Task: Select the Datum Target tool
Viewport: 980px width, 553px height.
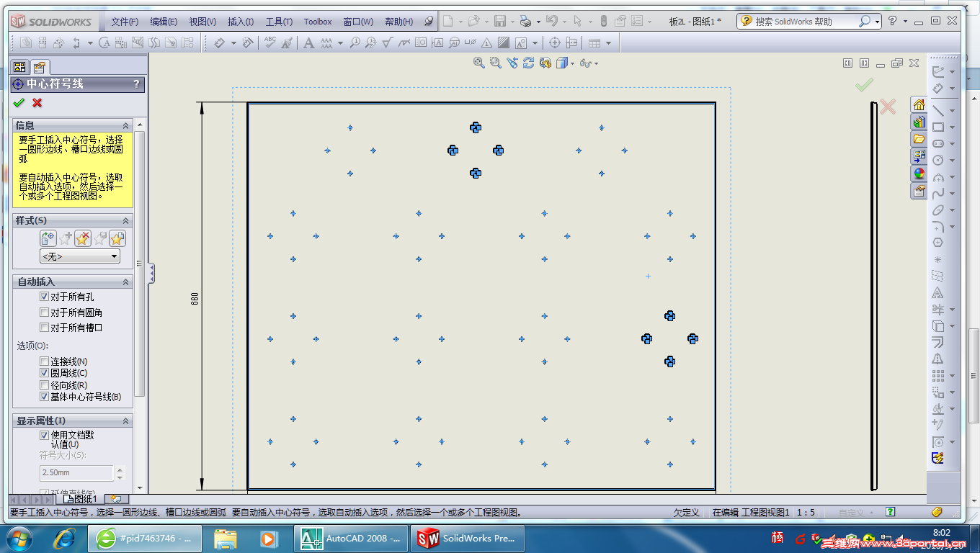Action: pyautogui.click(x=454, y=43)
